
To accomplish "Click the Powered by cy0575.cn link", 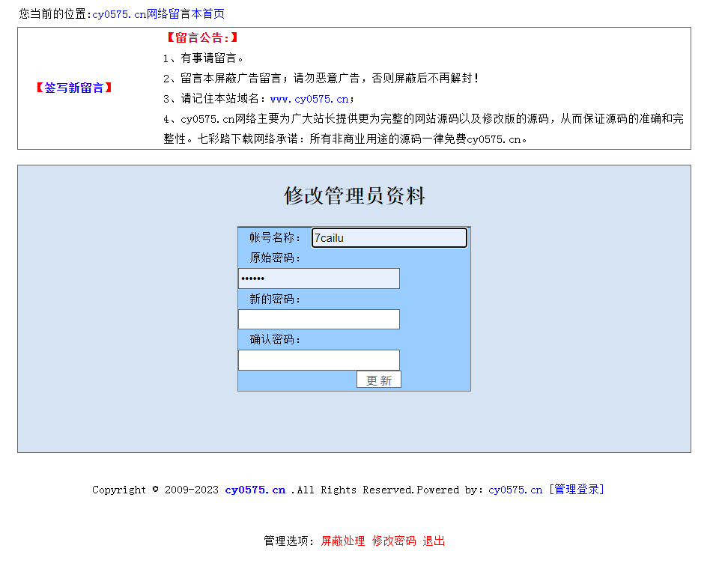I will 515,490.
